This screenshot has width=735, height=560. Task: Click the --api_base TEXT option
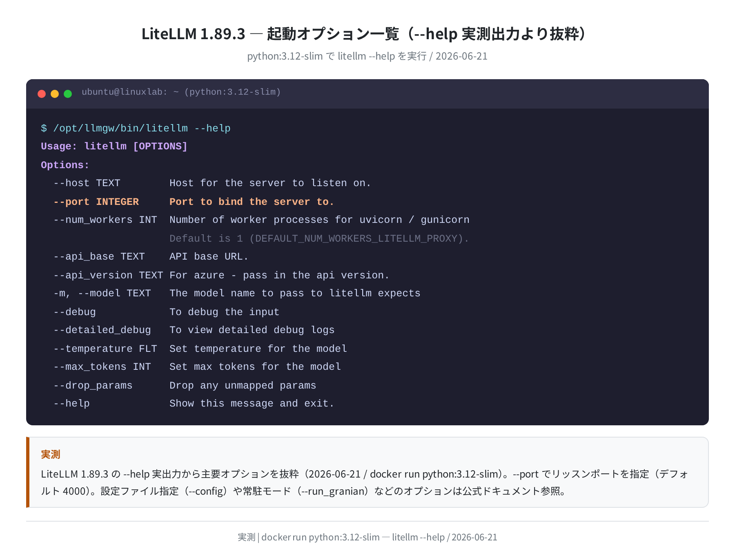(99, 257)
